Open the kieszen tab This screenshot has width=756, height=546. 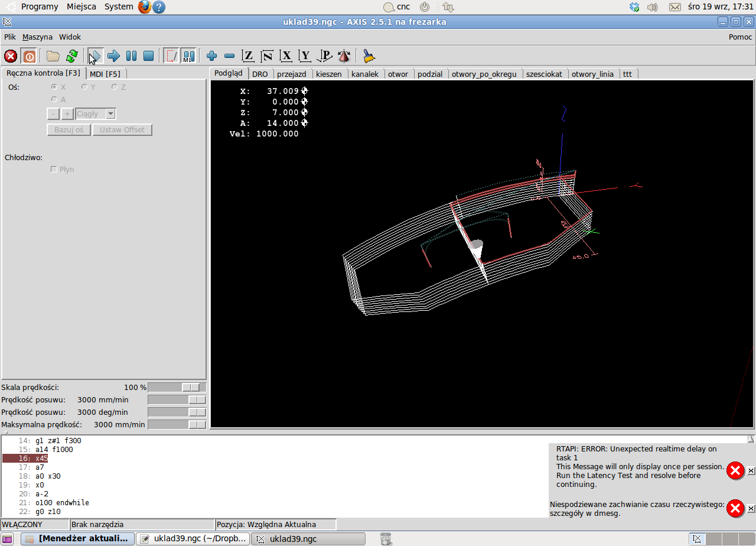[329, 74]
